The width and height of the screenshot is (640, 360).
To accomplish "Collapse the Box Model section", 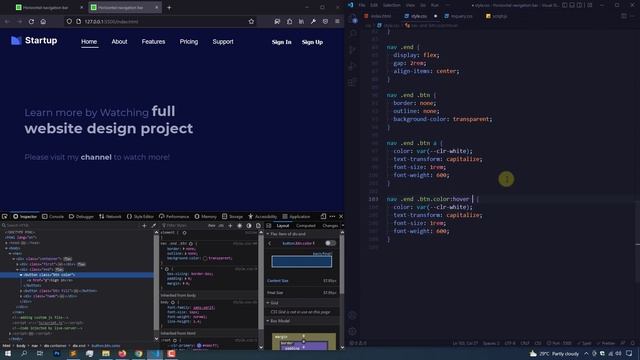I will pos(268,321).
